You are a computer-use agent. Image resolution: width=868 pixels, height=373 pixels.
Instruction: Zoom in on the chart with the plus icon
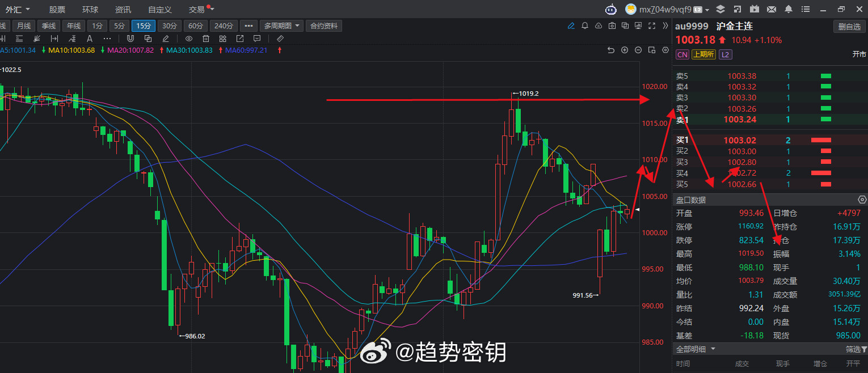tap(625, 50)
